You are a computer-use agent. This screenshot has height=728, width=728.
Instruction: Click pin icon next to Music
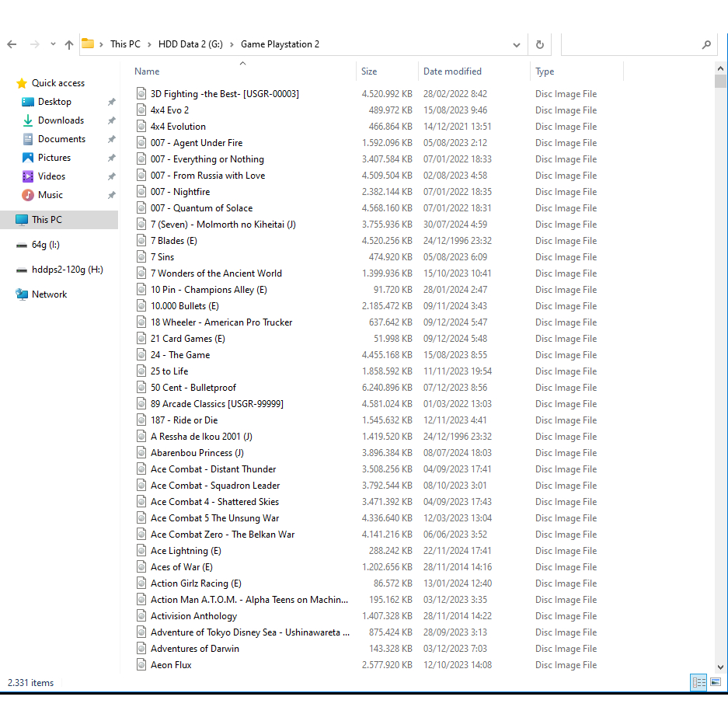tap(111, 194)
